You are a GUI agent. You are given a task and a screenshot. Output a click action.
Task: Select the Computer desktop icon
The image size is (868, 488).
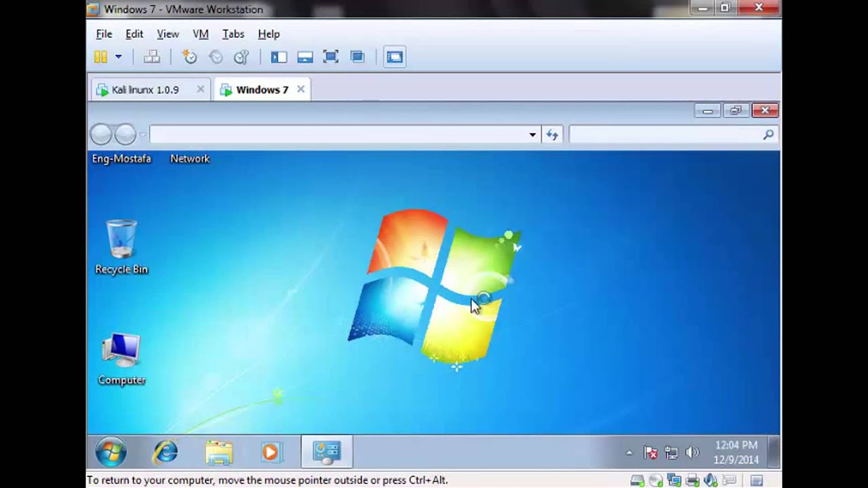tap(121, 359)
